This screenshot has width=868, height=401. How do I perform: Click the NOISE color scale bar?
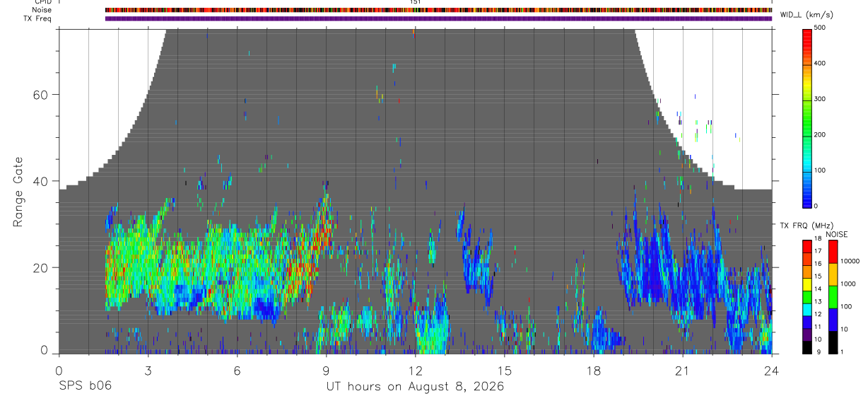(833, 296)
